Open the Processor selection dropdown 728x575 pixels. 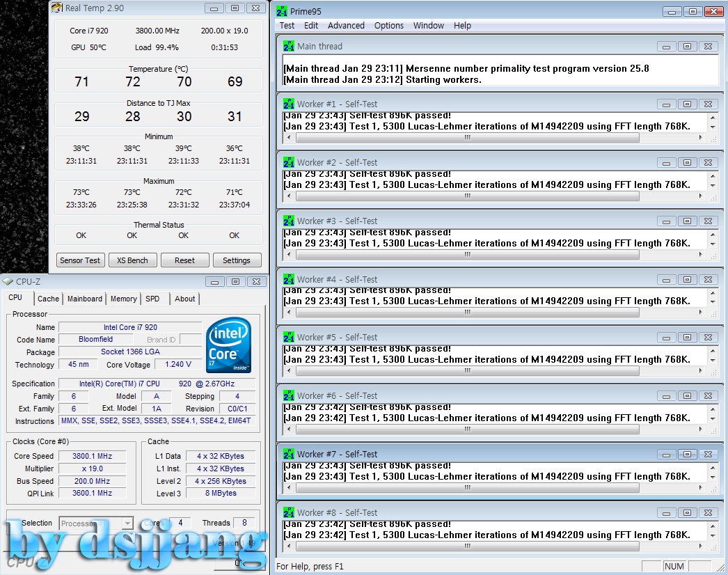tap(127, 523)
